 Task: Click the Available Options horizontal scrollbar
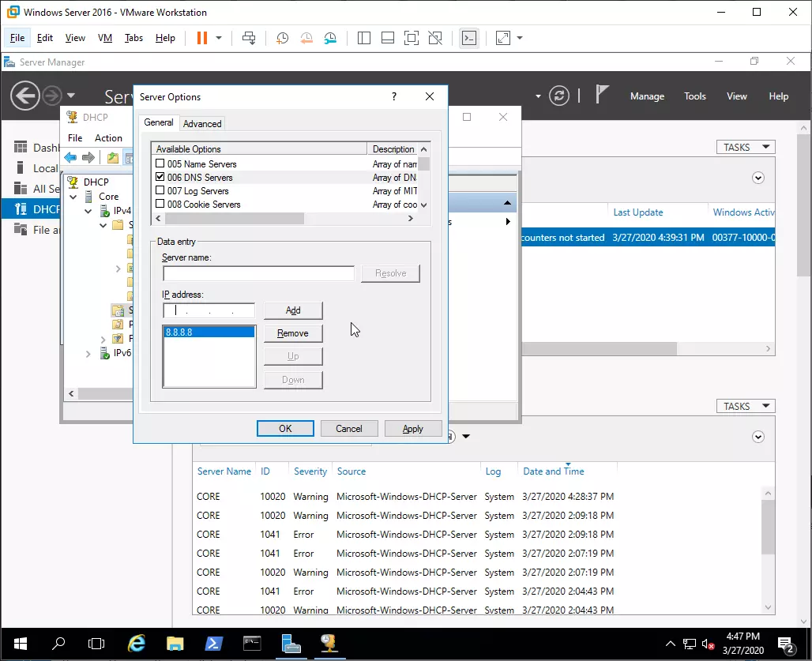click(x=235, y=219)
